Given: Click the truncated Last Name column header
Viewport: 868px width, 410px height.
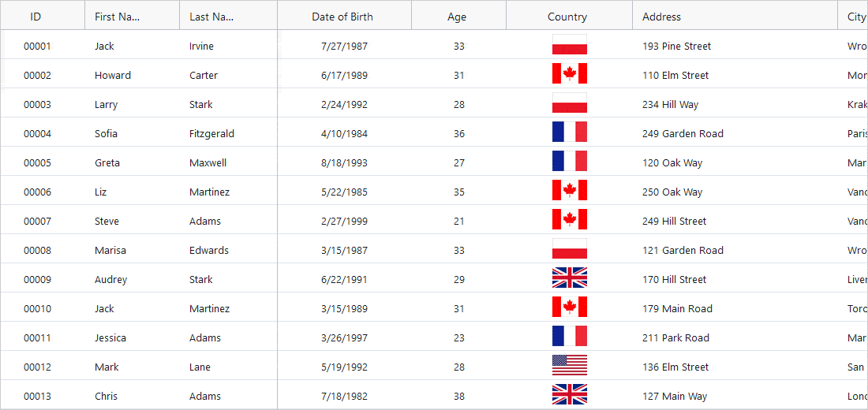Looking at the screenshot, I should click(211, 17).
